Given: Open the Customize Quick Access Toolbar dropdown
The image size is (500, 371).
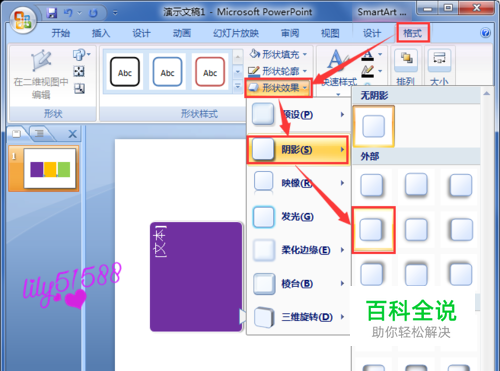Looking at the screenshot, I should coord(115,13).
